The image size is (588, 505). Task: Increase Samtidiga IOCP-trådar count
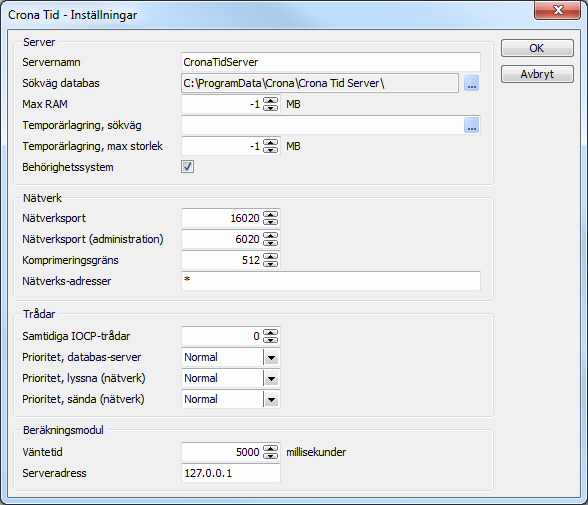[270, 333]
